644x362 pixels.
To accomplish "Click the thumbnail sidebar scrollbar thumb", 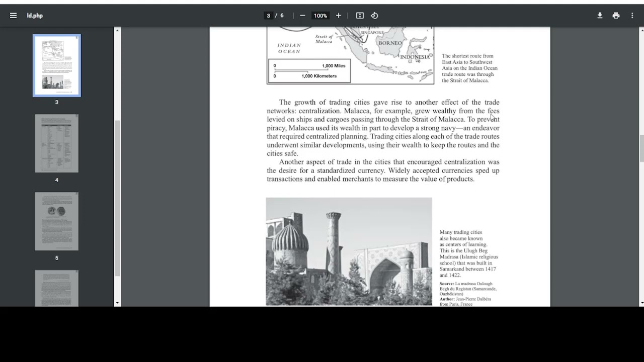I will click(x=117, y=198).
